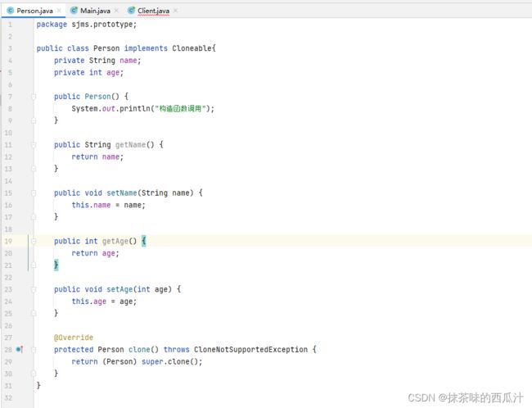Click the Client.java class file icon
This screenshot has width=532, height=408.
pyautogui.click(x=131, y=11)
